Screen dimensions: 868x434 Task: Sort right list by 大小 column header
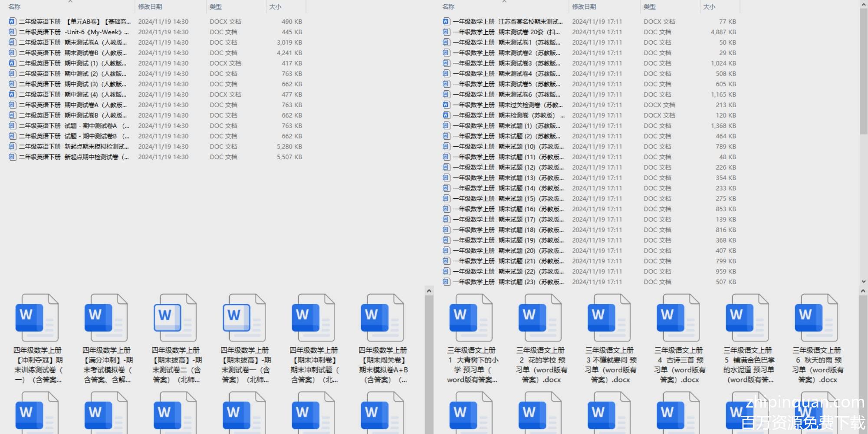point(709,7)
